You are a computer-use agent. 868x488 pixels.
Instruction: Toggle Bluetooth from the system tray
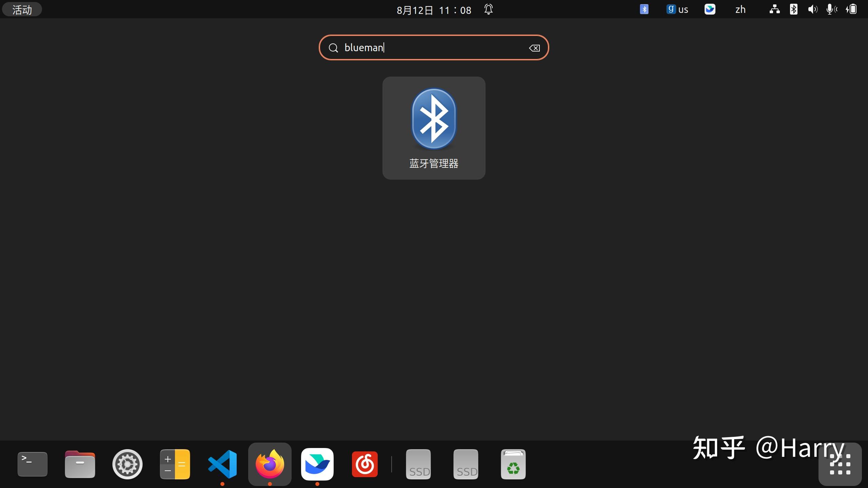(x=793, y=9)
